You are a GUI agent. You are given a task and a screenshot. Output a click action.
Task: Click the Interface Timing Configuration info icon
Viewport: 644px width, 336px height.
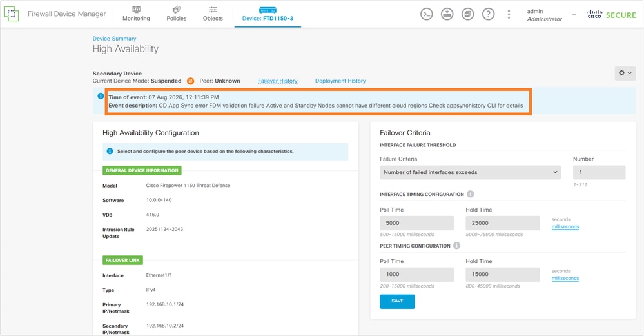pos(470,194)
